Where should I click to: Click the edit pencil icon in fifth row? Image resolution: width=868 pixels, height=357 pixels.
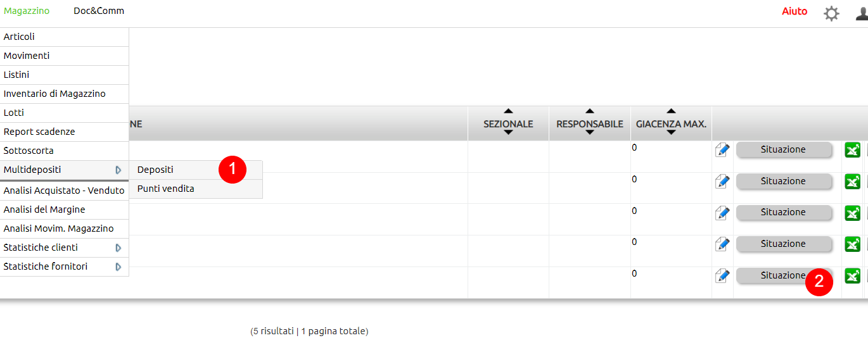[722, 276]
